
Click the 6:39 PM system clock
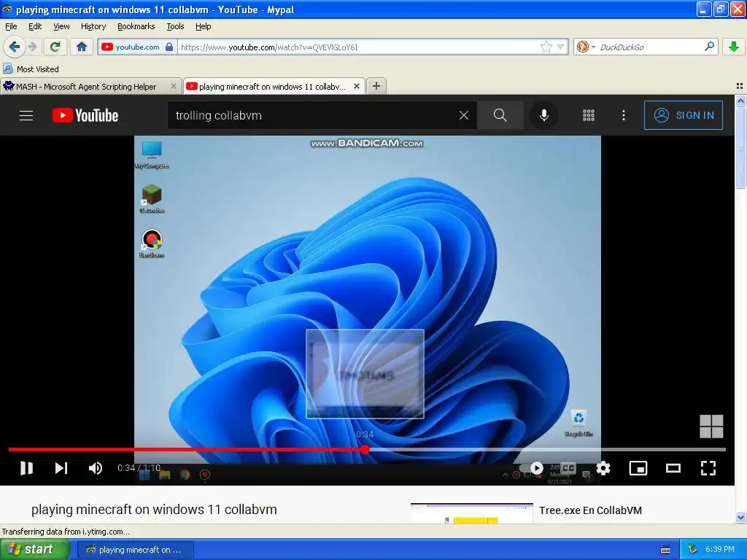[719, 550]
